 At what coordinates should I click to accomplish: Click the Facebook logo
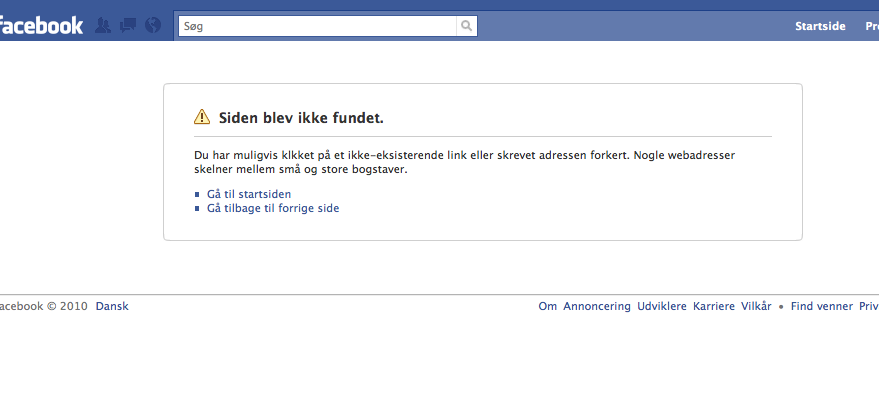[x=40, y=26]
